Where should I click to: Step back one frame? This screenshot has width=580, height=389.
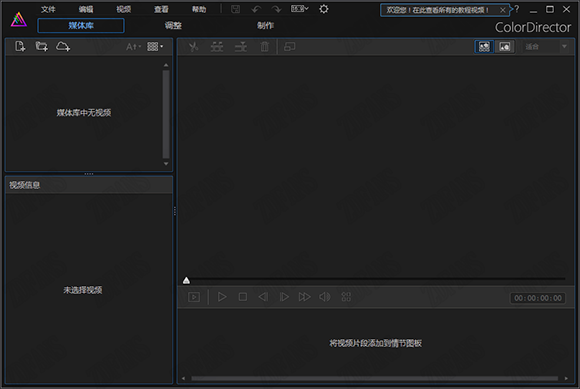[263, 297]
